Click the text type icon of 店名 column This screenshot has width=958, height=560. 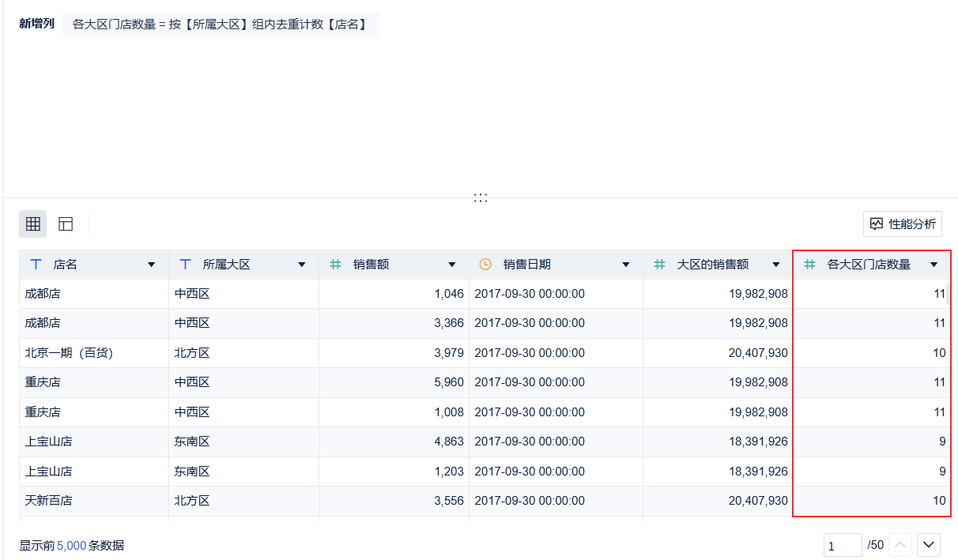coord(35,265)
